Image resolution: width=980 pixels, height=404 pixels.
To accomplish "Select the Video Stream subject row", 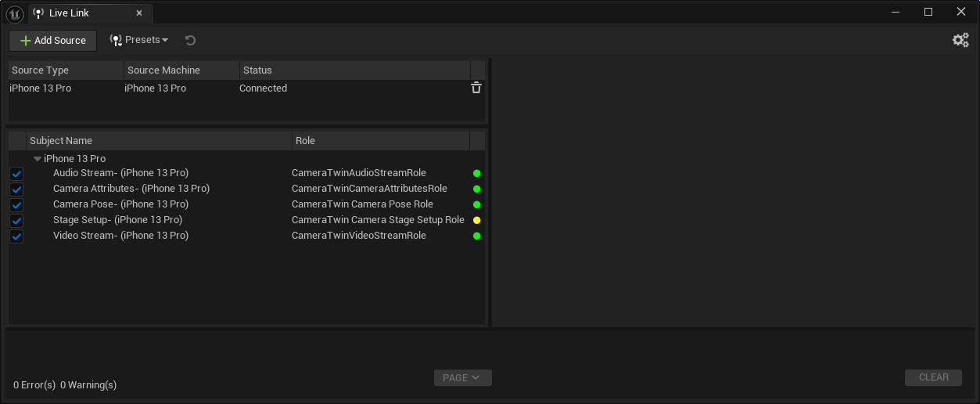I will (120, 236).
